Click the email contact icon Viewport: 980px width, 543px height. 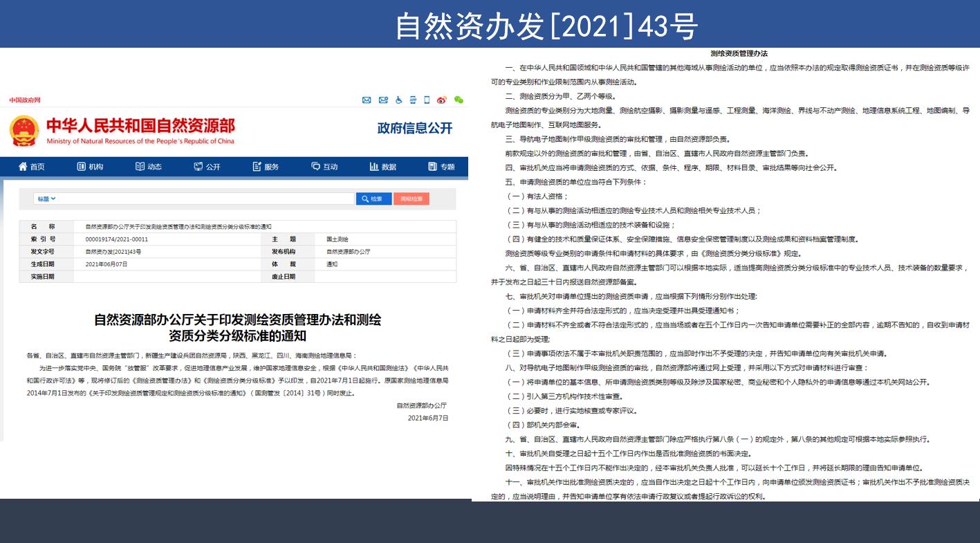pos(367,100)
